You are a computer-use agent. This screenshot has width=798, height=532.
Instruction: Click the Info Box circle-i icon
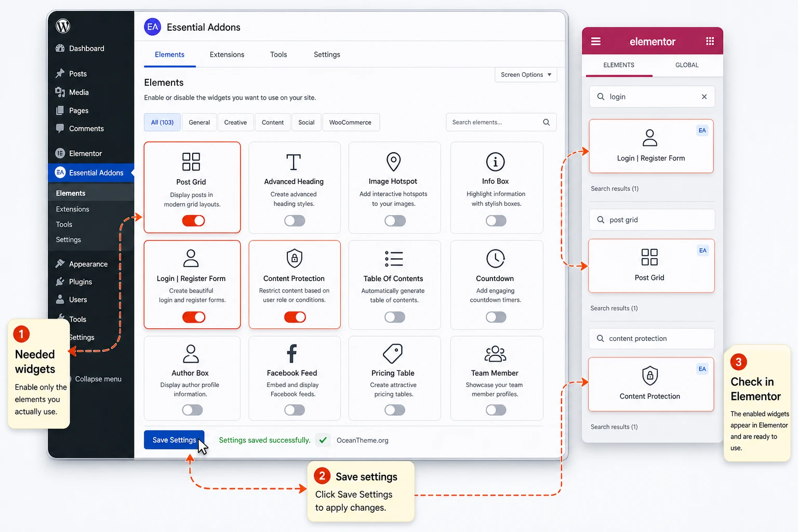pos(495,162)
